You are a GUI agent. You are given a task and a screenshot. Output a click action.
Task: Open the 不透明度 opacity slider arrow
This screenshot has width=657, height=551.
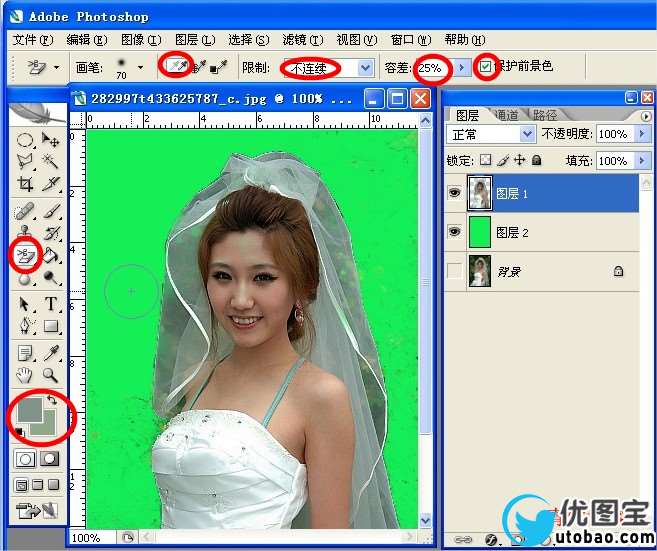641,134
